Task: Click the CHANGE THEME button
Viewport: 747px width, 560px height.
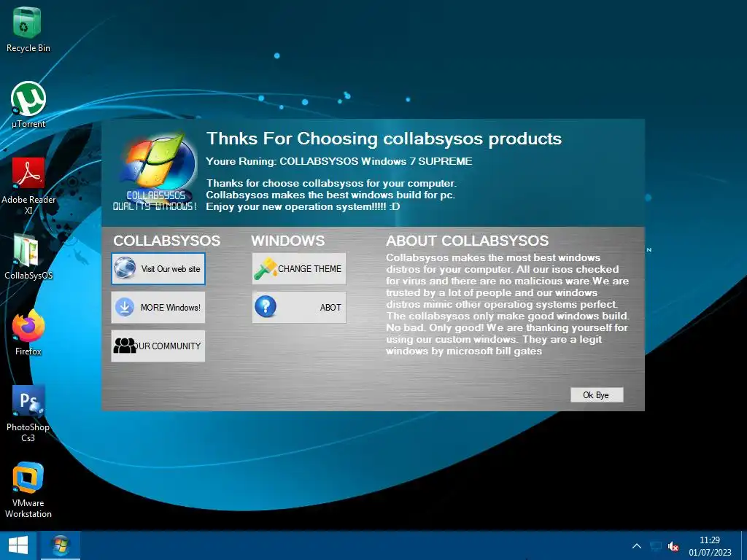Action: (x=299, y=268)
